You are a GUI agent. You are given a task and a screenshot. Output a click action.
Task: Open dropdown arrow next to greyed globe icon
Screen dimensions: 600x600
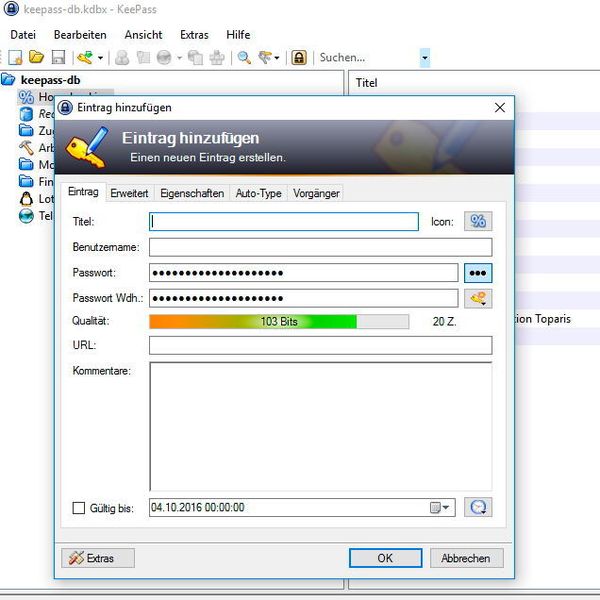(x=179, y=58)
